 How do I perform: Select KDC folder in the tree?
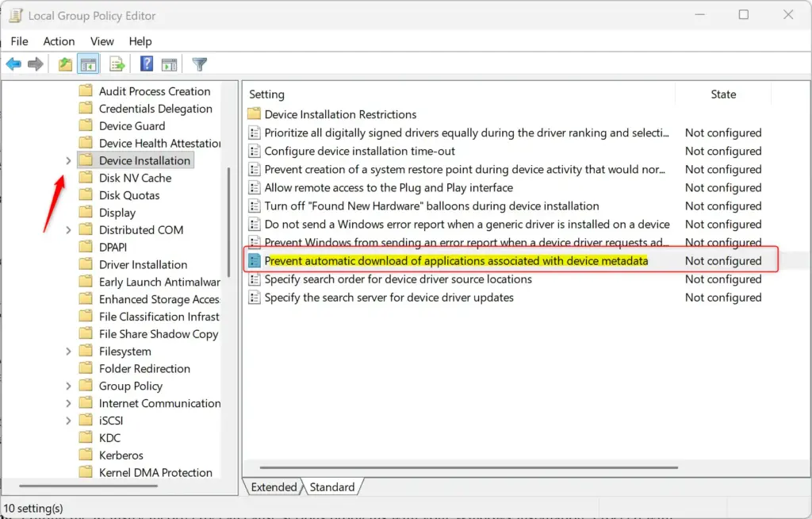pos(109,437)
